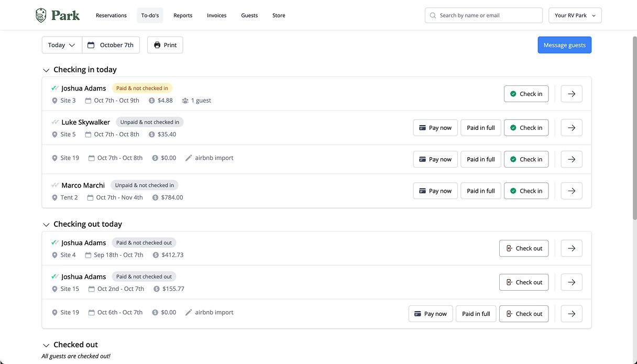
Task: Check in Marco Marchi at Tent 2
Action: click(526, 191)
